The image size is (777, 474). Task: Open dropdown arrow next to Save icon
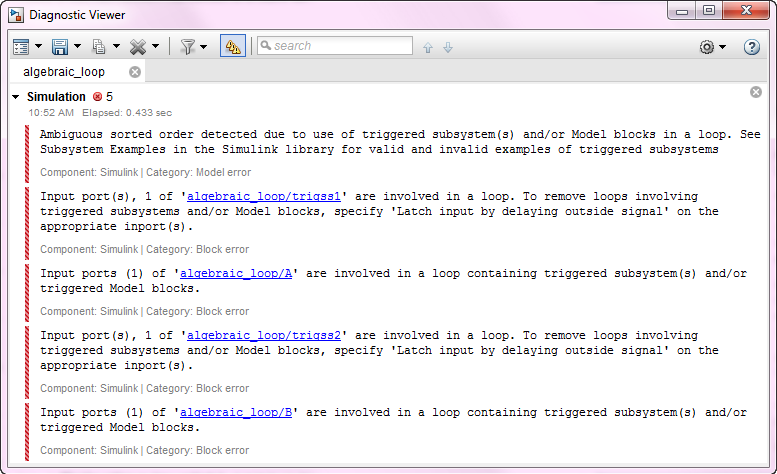[x=78, y=47]
